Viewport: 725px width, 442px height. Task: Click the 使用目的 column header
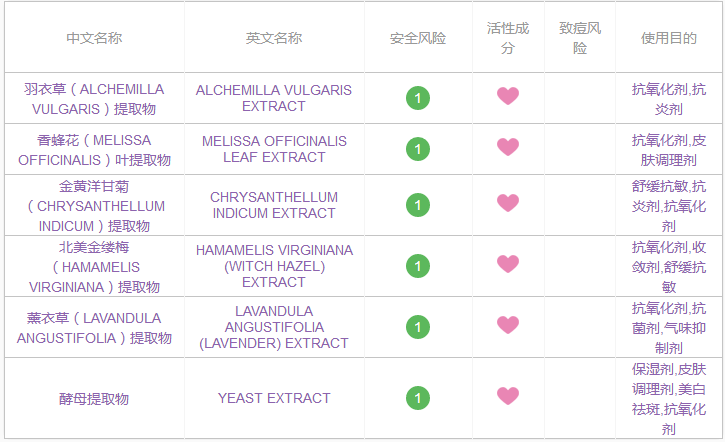[669, 39]
